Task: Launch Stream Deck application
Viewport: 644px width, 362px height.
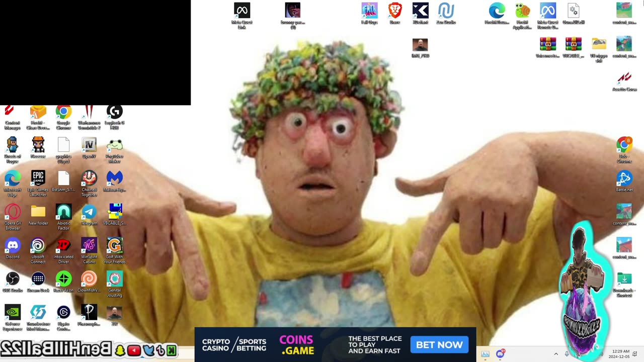Action: coord(38,282)
